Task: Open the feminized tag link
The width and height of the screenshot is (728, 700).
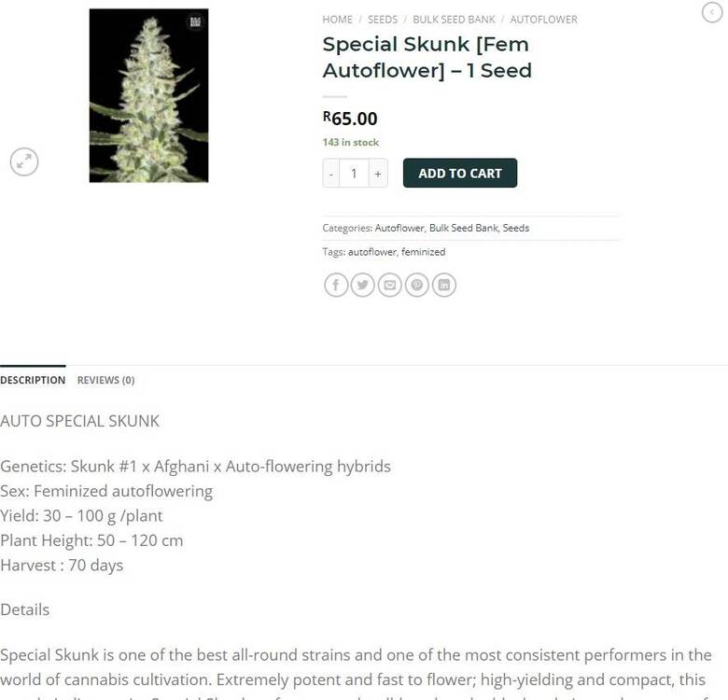Action: (423, 252)
